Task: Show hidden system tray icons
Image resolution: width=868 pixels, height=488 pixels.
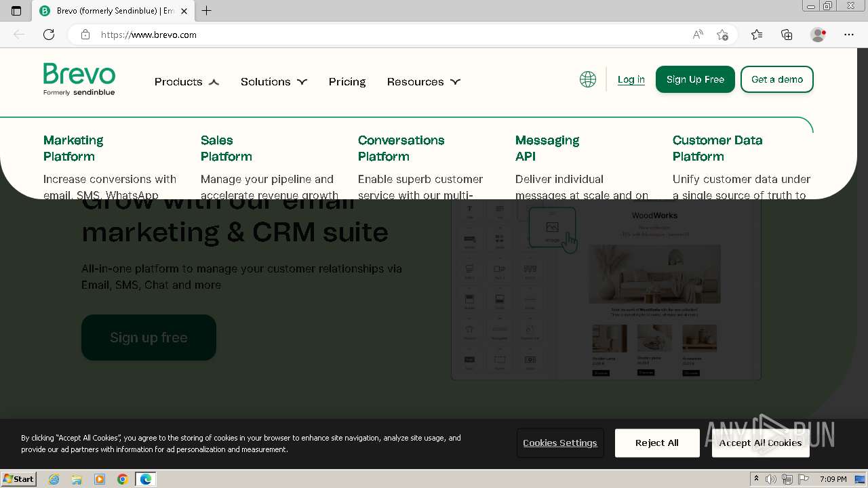Action: pyautogui.click(x=756, y=479)
